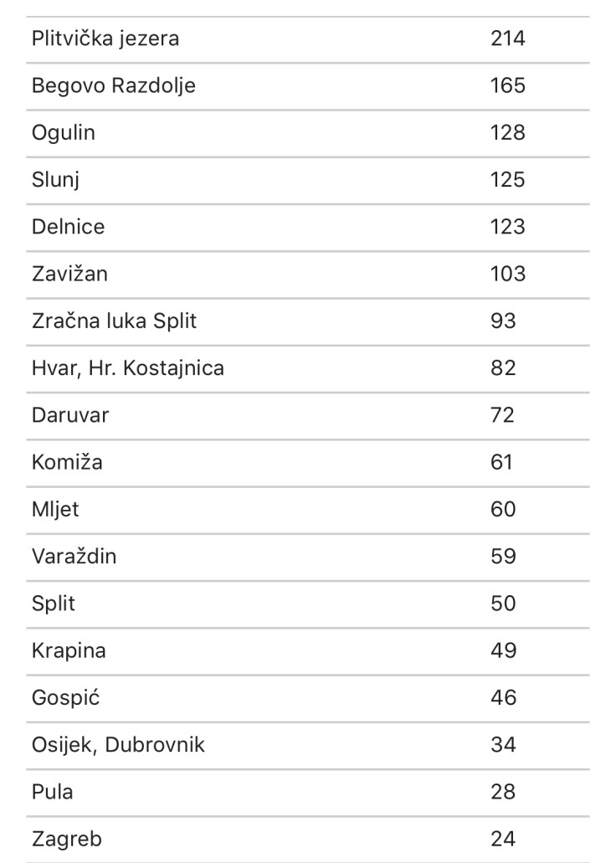Click the Gospić station name
The image size is (616, 863).
click(65, 697)
